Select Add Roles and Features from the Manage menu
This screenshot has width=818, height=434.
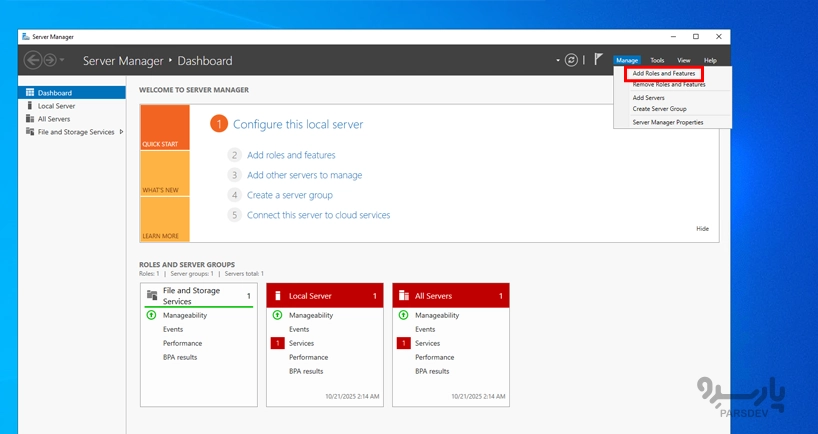(x=663, y=73)
